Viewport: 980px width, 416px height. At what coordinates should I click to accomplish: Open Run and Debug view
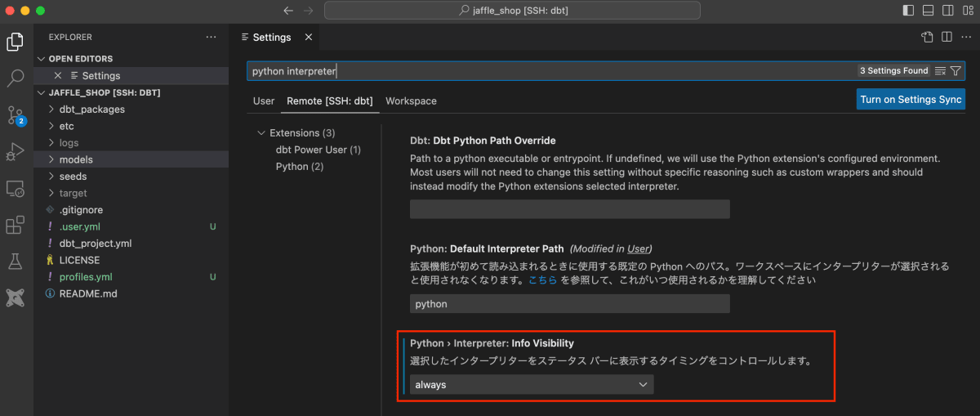pos(16,152)
